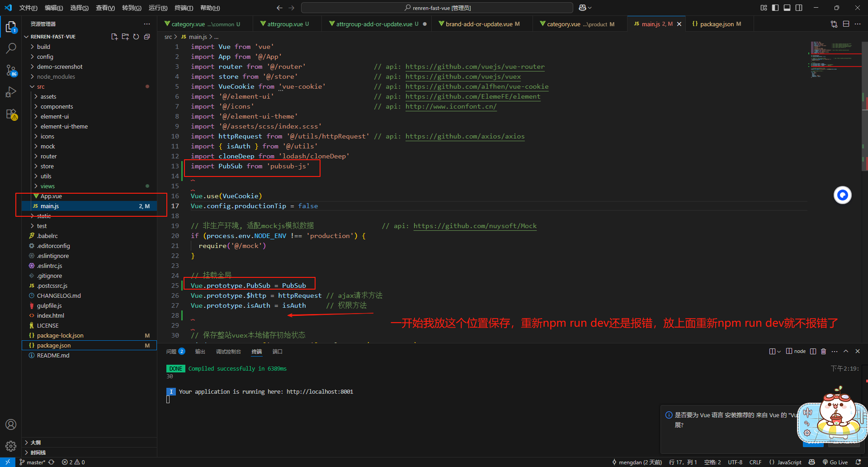Open the 终端(T) menu
This screenshot has height=467, width=868.
click(x=184, y=8)
